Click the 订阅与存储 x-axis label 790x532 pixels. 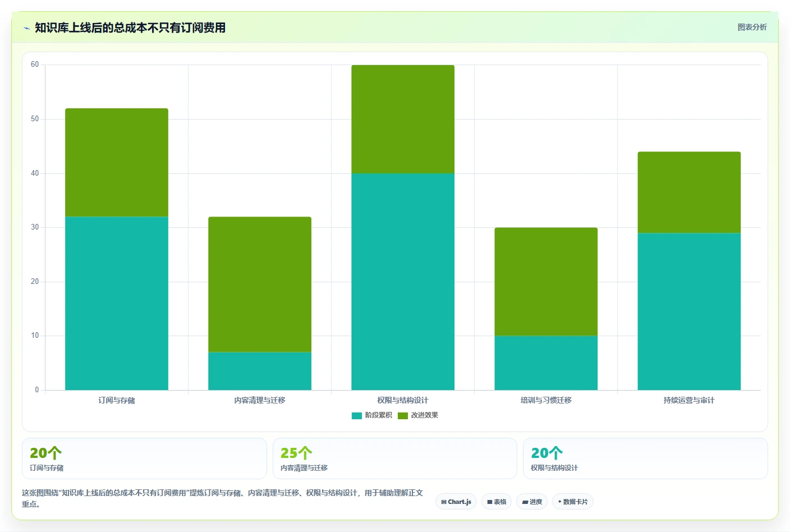117,400
